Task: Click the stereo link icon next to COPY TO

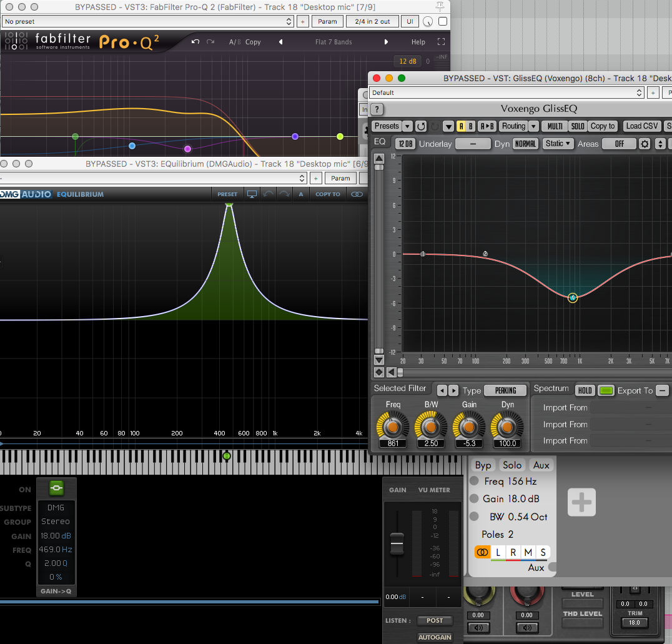Action: click(x=356, y=194)
